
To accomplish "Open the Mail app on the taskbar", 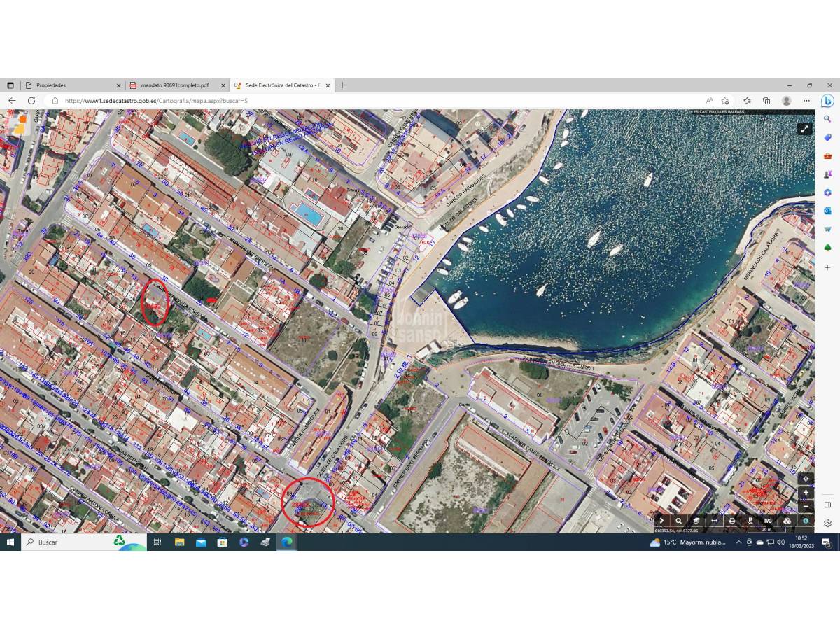I will click(x=201, y=542).
